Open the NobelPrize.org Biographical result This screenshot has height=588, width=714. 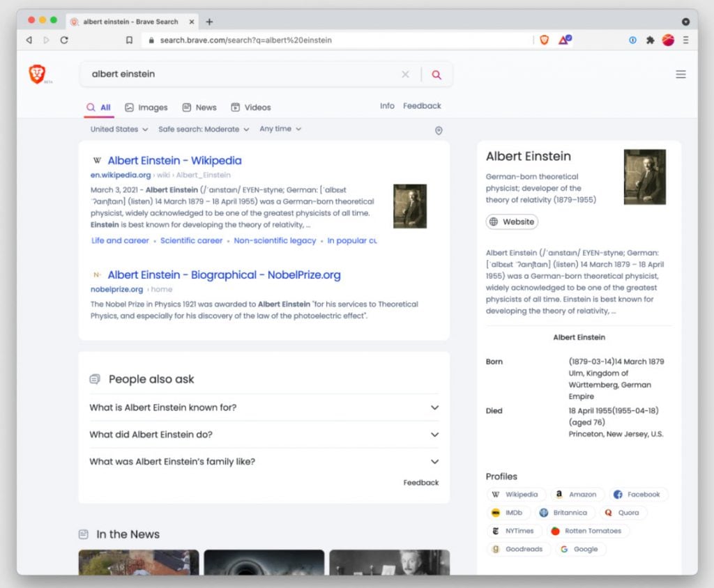[x=224, y=275]
